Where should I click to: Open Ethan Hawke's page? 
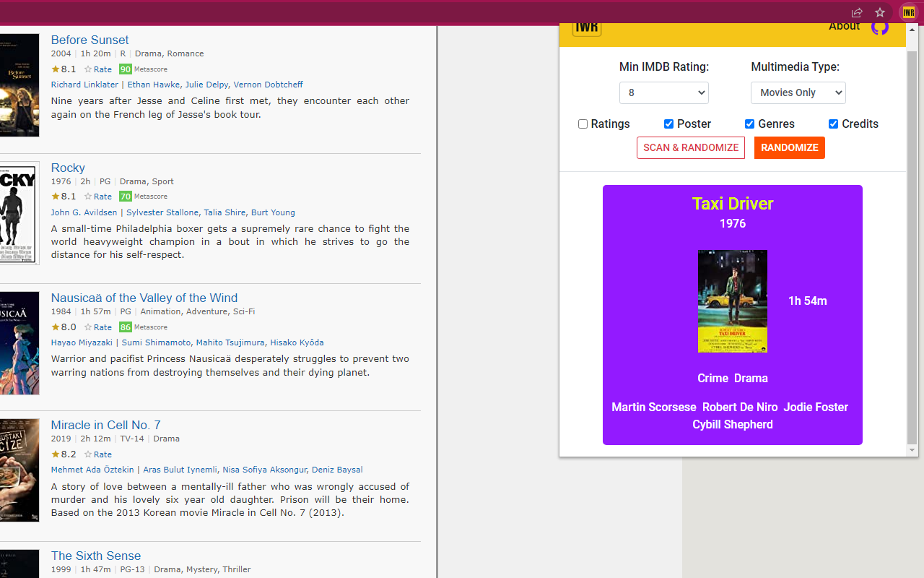[154, 85]
